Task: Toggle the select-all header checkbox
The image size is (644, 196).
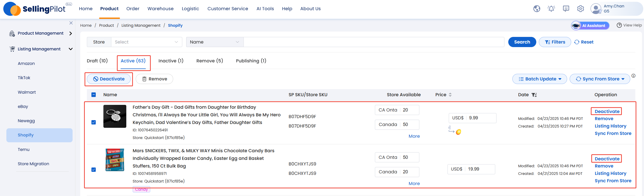Action: coord(93,95)
